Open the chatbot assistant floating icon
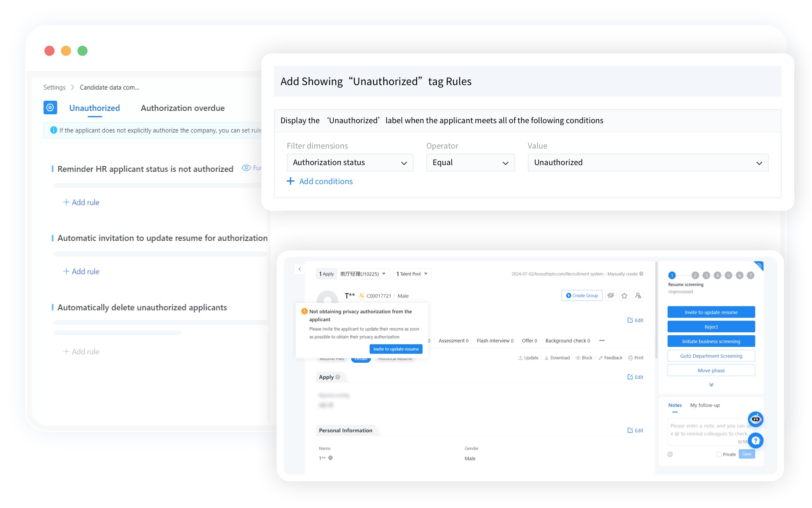Image resolution: width=812 pixels, height=508 pixels. pyautogui.click(x=755, y=419)
